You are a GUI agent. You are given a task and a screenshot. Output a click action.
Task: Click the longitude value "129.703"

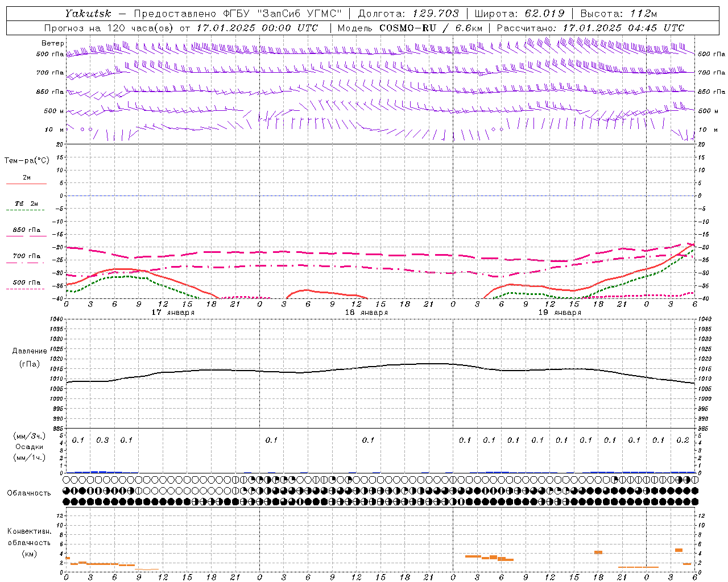pyautogui.click(x=436, y=14)
